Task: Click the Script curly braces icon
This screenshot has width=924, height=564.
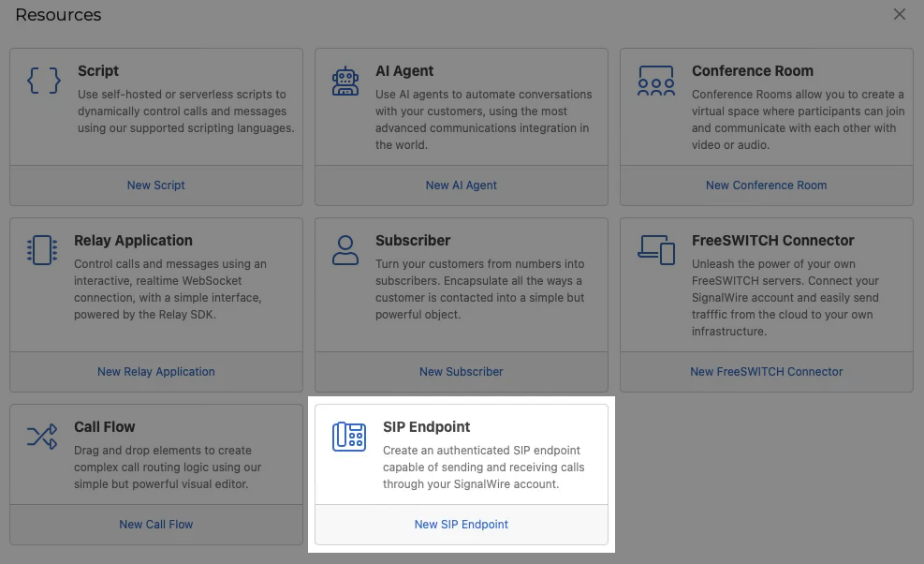Action: pyautogui.click(x=43, y=82)
